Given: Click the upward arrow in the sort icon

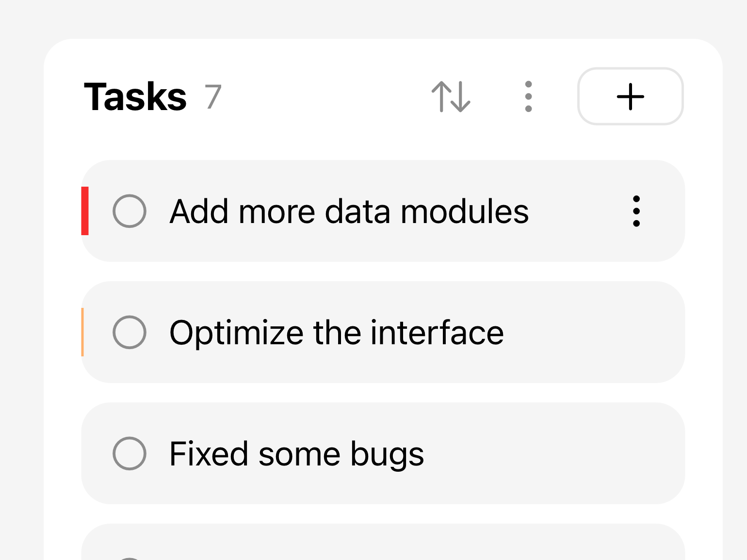Looking at the screenshot, I should (441, 96).
